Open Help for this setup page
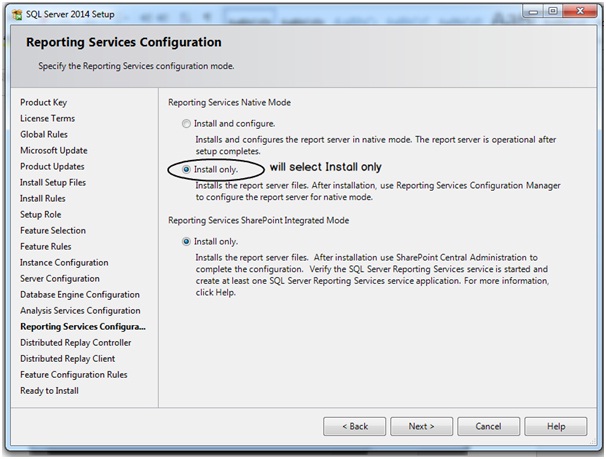 (556, 426)
